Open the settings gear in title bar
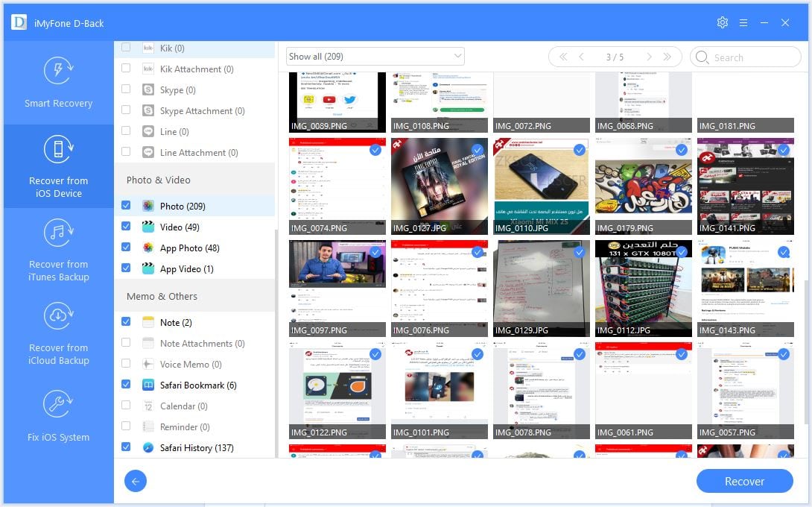Image resolution: width=812 pixels, height=507 pixels. click(x=723, y=23)
